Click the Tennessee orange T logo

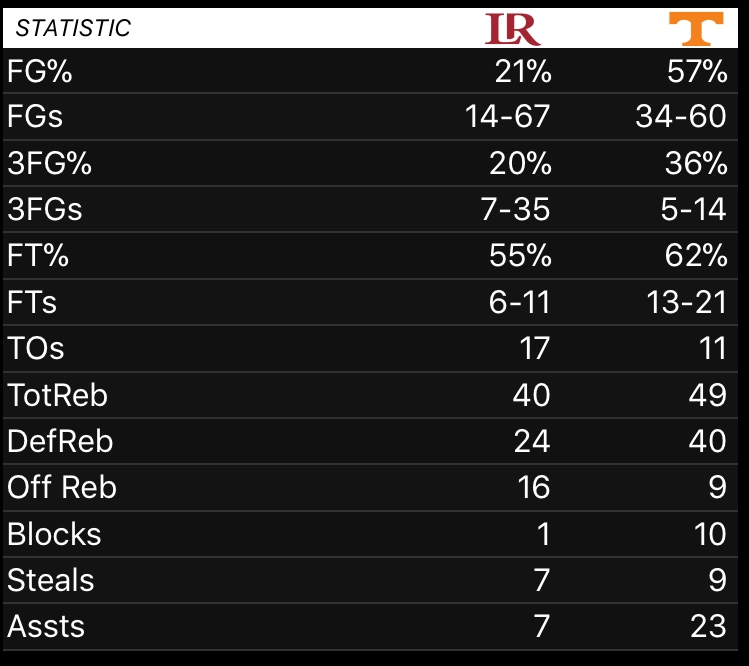[x=696, y=29]
